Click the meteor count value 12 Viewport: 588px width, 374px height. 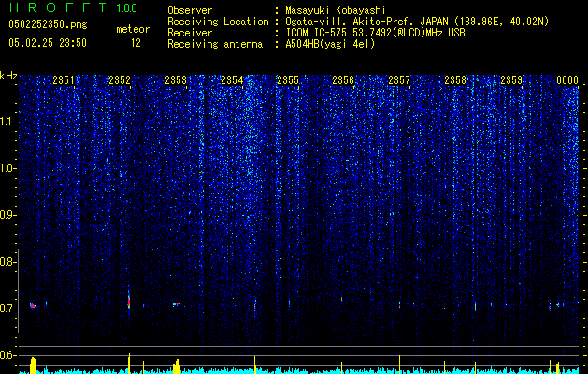pos(136,43)
